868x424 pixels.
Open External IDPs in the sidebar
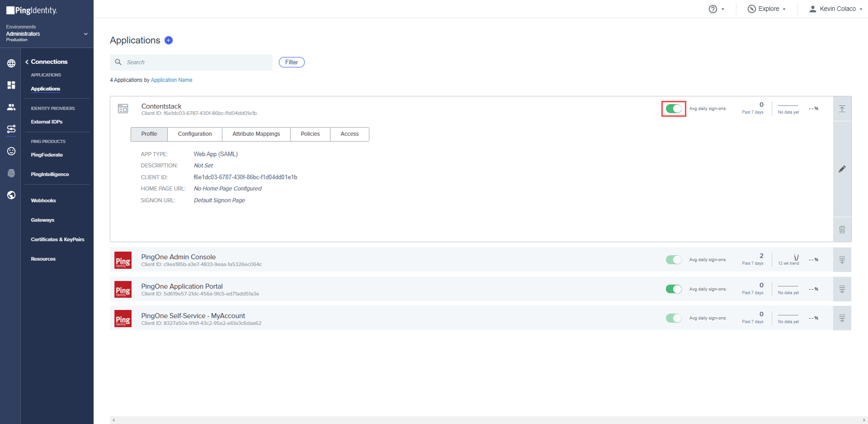pyautogui.click(x=47, y=122)
